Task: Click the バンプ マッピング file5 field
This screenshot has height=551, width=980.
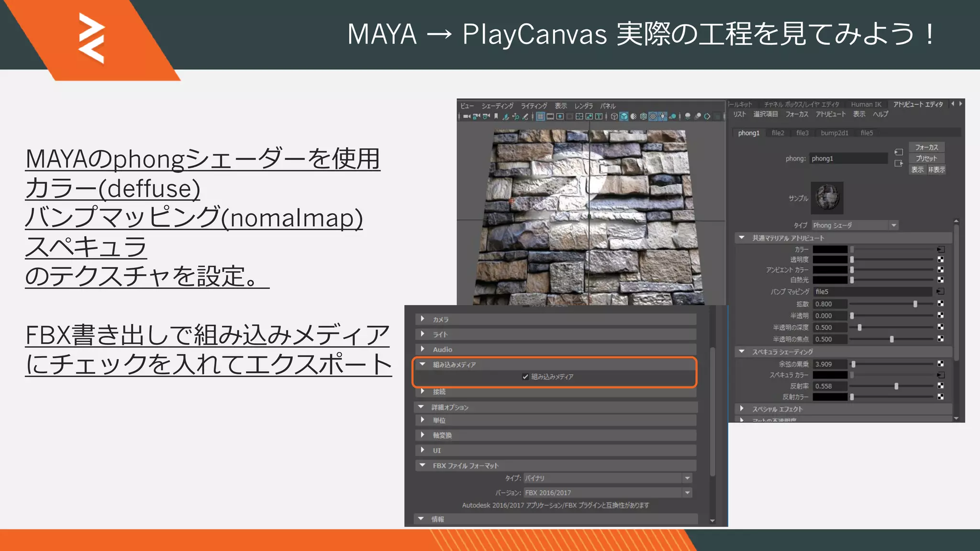Action: 873,291
